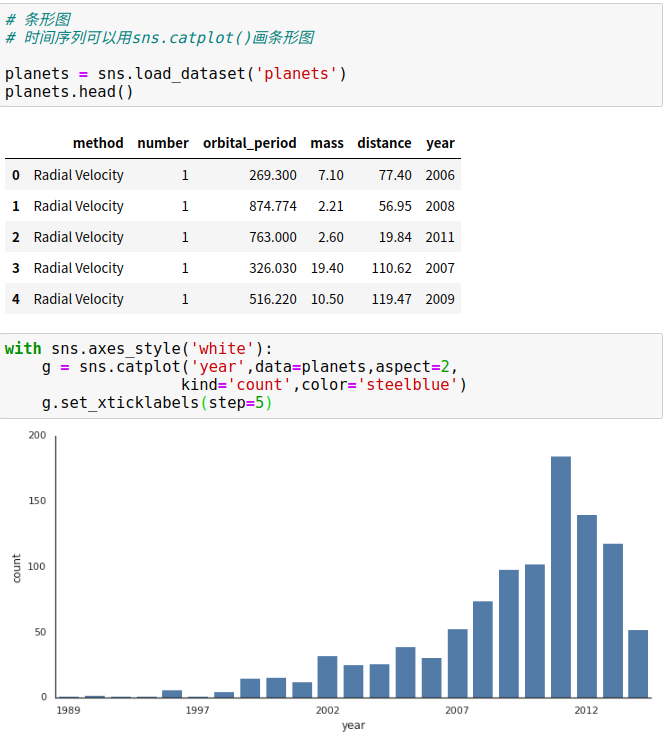671x742 pixels.
Task: Click the 2007 x-axis tick label
Action: [457, 710]
